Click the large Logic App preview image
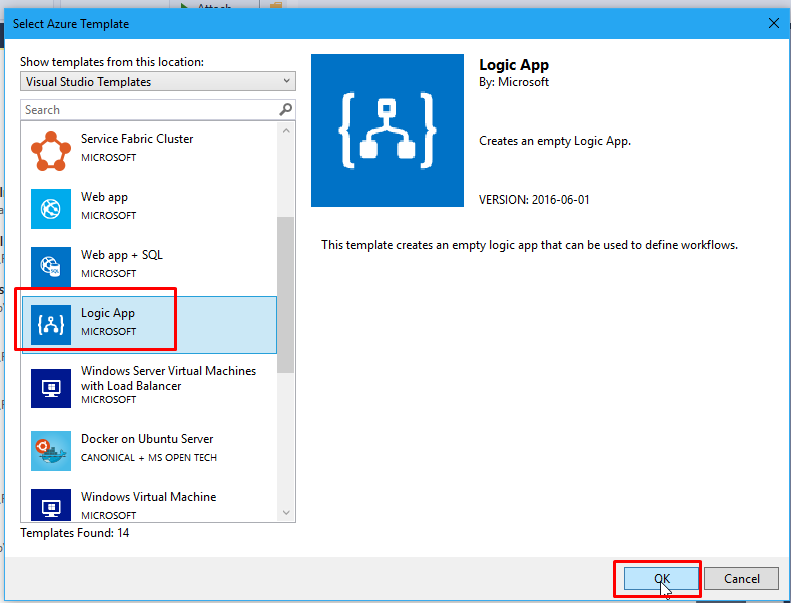 (x=387, y=130)
